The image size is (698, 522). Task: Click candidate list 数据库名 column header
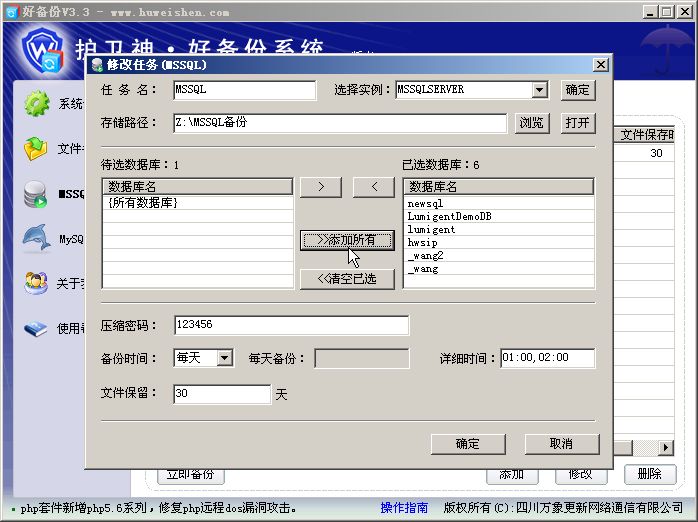(x=198, y=187)
